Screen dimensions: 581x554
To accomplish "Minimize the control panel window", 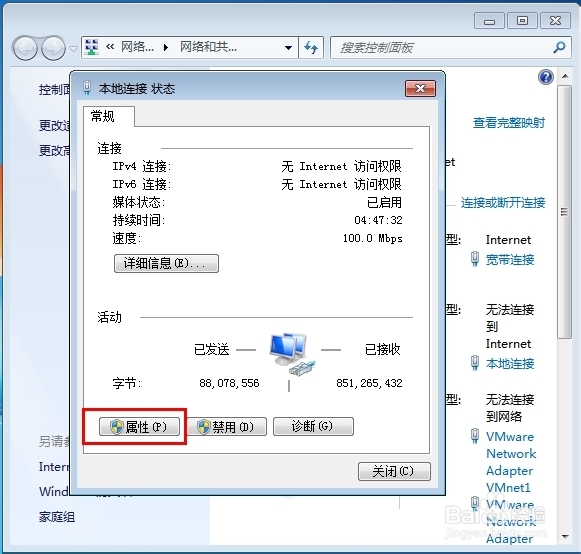I will coord(489,21).
